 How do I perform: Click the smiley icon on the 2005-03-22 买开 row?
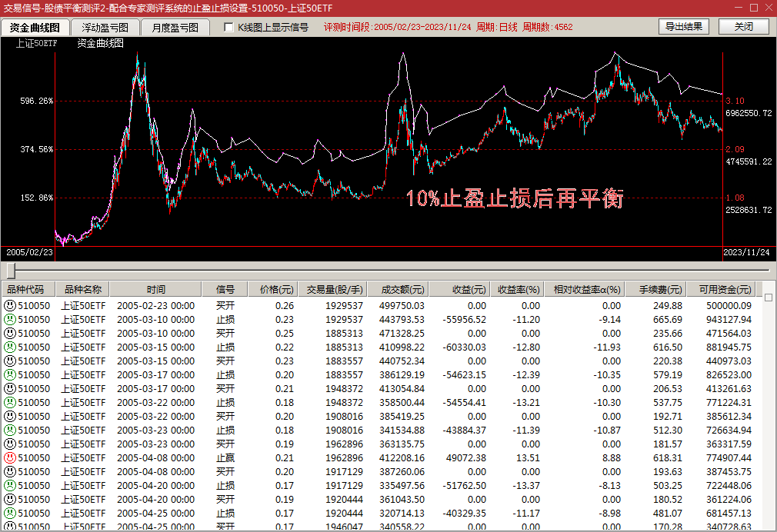point(10,417)
